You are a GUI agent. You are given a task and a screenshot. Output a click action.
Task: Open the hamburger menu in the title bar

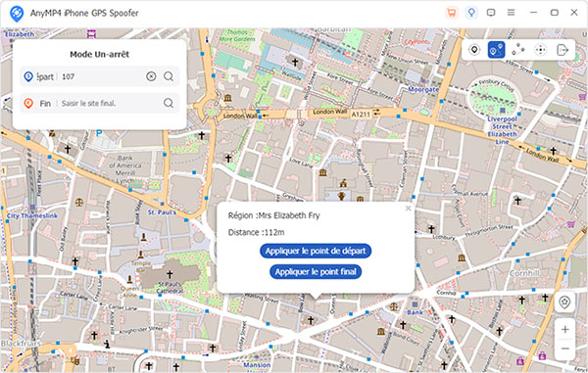tap(511, 13)
